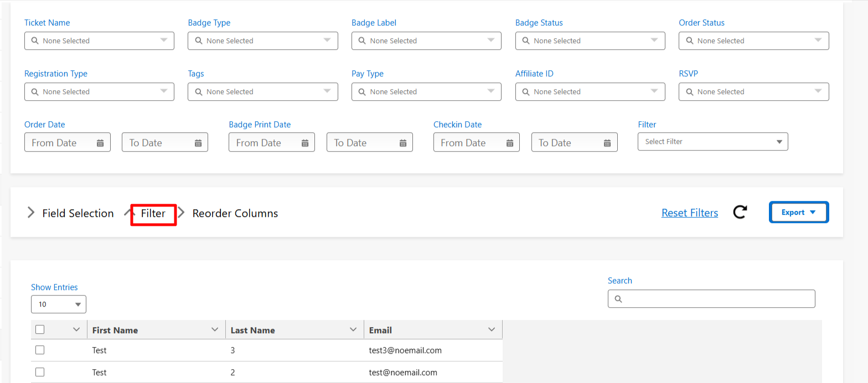Open calendar icon for Badge Print From Date

click(305, 143)
